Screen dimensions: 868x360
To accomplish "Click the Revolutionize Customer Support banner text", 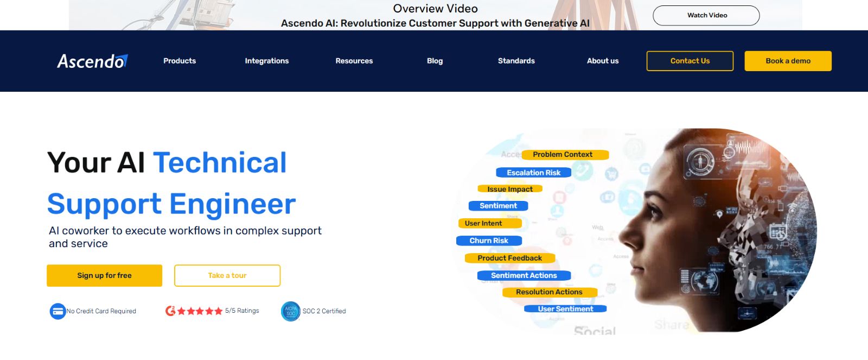I will click(435, 23).
